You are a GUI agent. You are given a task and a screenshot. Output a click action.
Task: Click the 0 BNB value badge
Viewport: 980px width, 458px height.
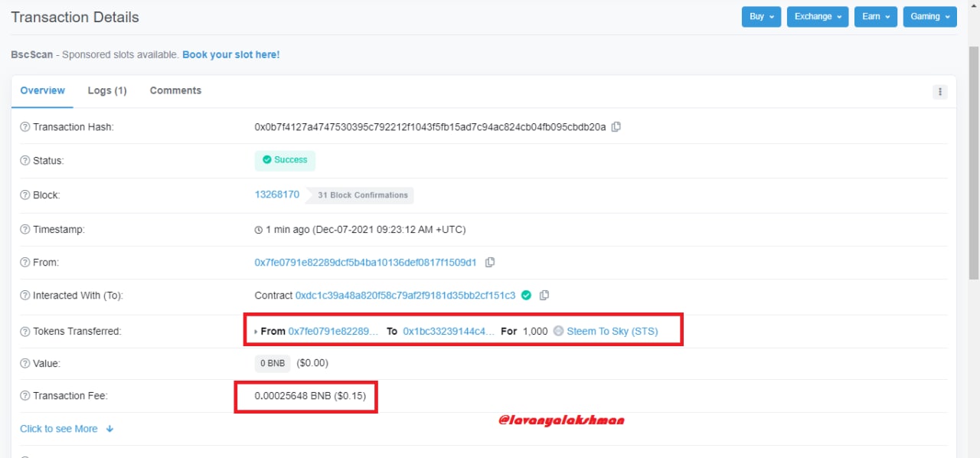pyautogui.click(x=273, y=363)
